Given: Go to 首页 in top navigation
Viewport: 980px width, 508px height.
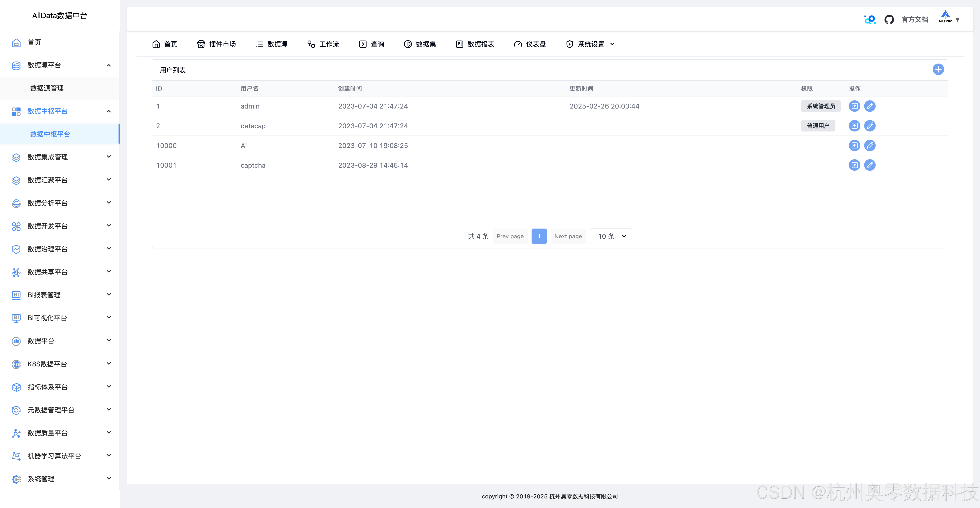Looking at the screenshot, I should click(x=165, y=44).
